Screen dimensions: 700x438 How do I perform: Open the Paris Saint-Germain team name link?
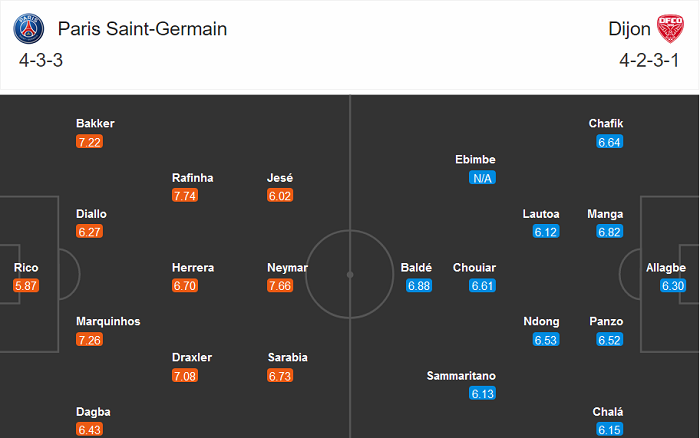(143, 29)
